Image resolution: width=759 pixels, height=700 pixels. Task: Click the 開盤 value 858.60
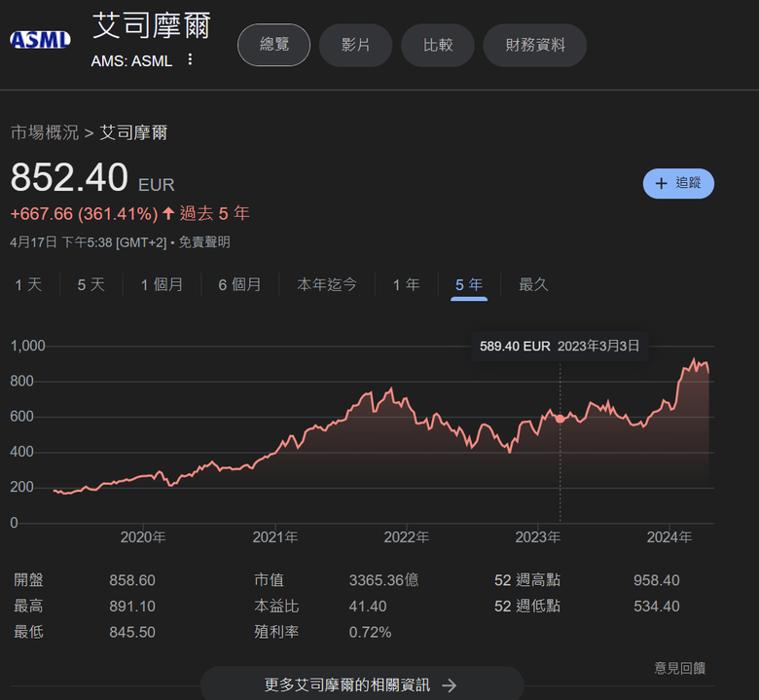coord(132,580)
